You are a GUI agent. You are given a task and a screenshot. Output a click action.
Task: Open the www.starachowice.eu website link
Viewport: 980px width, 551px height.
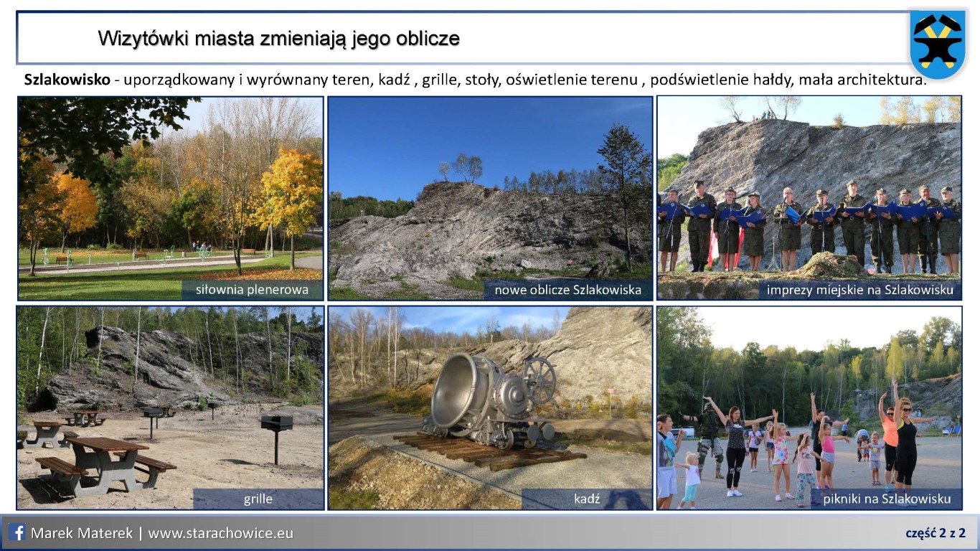tap(221, 534)
